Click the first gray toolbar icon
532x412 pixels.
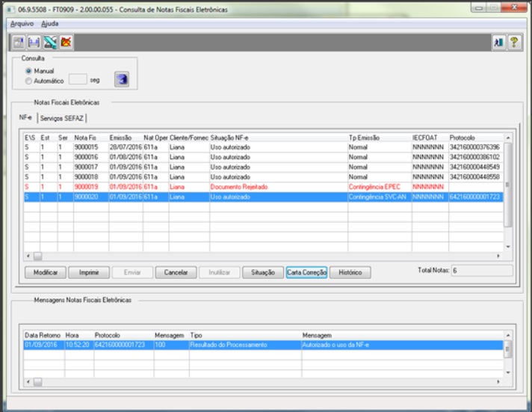(18, 42)
